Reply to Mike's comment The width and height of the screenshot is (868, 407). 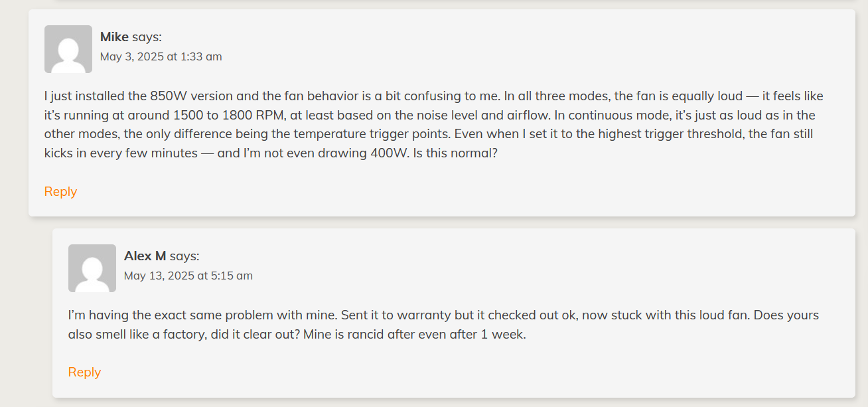(60, 192)
